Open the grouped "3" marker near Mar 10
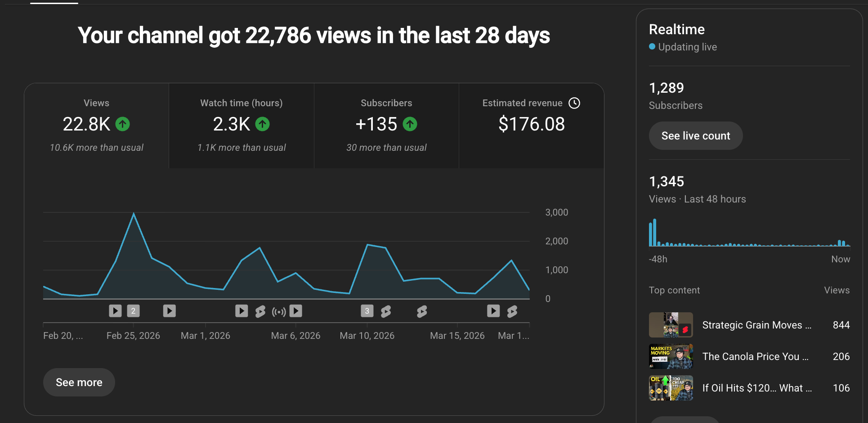 coord(367,310)
